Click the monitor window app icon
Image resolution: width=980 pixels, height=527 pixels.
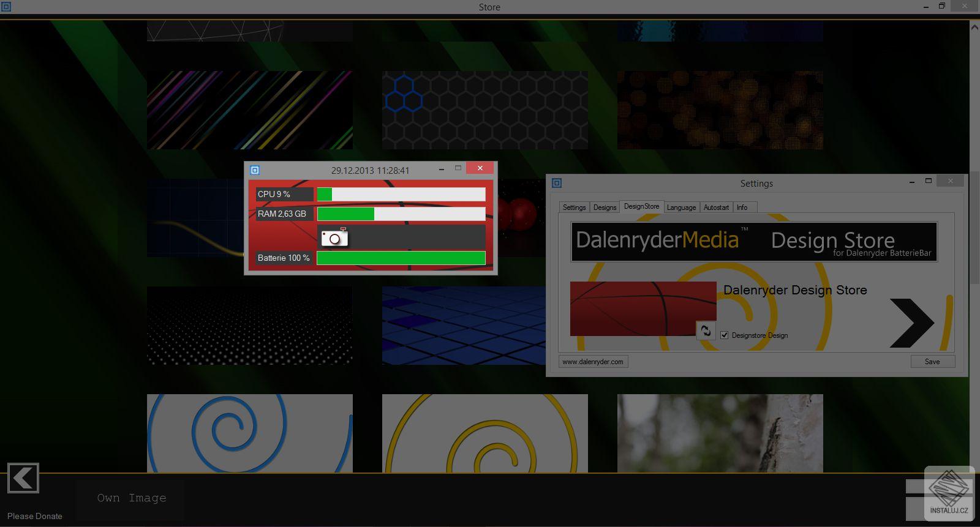(255, 170)
